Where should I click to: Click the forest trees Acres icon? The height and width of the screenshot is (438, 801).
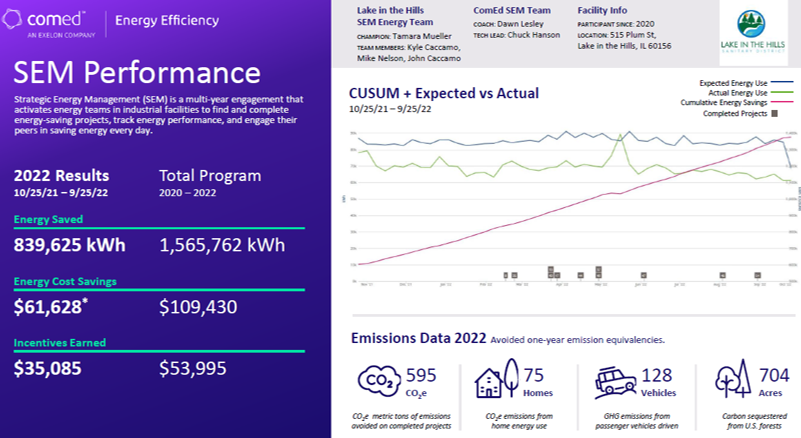(734, 379)
